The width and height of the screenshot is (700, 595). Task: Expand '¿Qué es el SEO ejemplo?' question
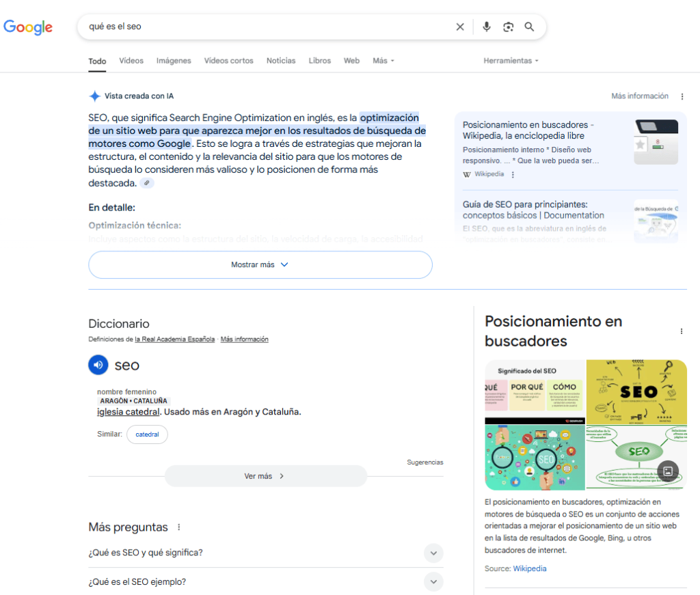point(266,581)
